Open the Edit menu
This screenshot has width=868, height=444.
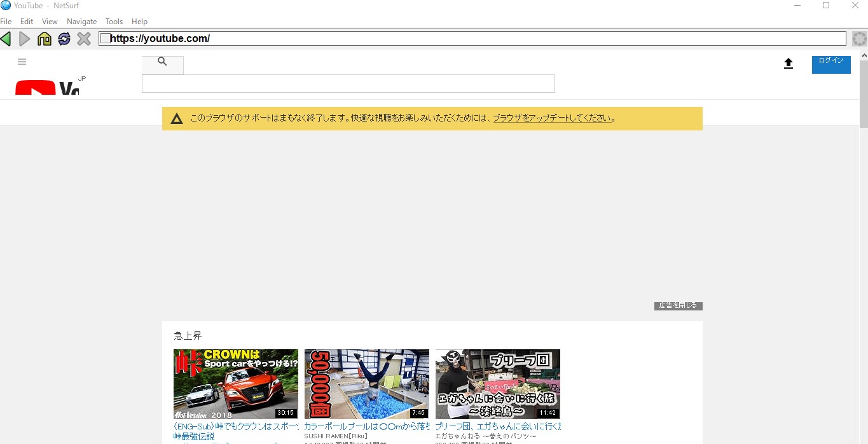27,22
